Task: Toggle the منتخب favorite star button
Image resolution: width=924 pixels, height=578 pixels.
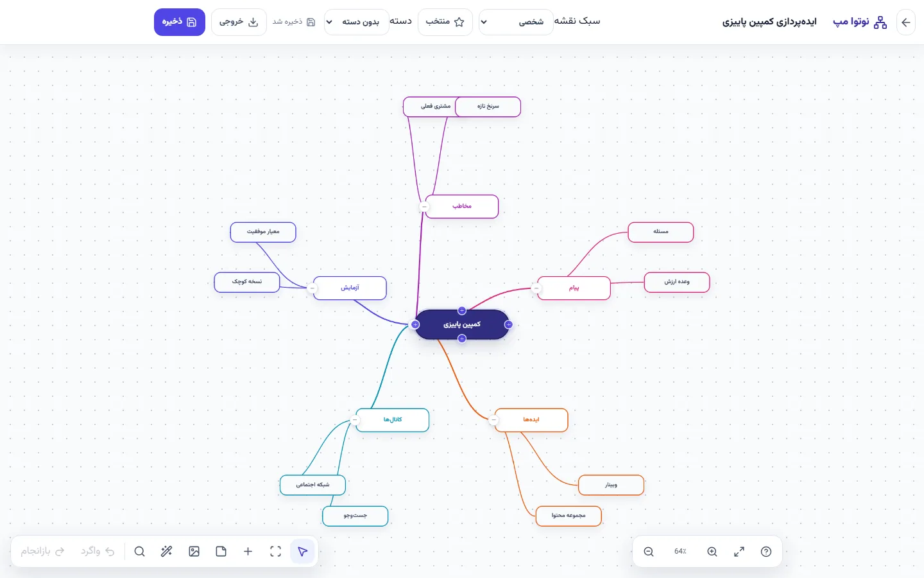Action: [x=445, y=22]
